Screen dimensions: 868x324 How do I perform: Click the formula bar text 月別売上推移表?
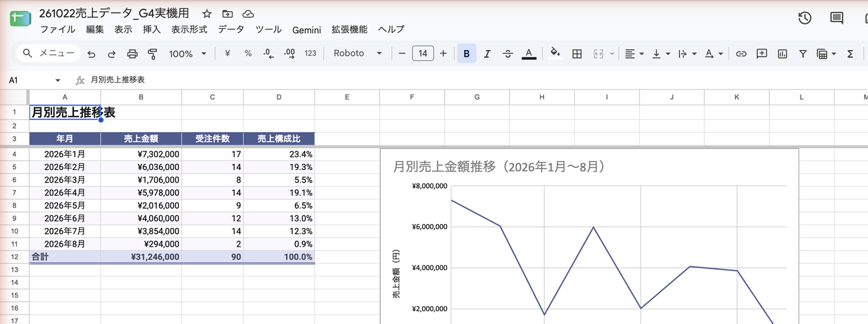pos(118,80)
